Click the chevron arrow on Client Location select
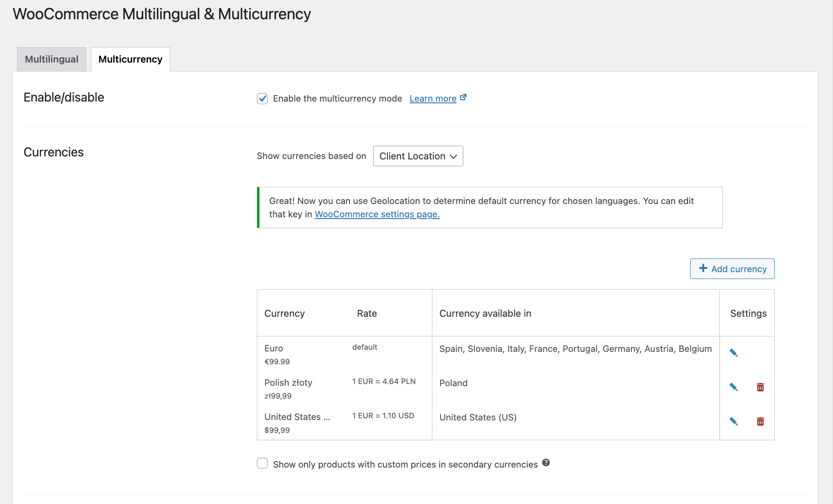Viewport: 833px width, 504px height. point(453,156)
